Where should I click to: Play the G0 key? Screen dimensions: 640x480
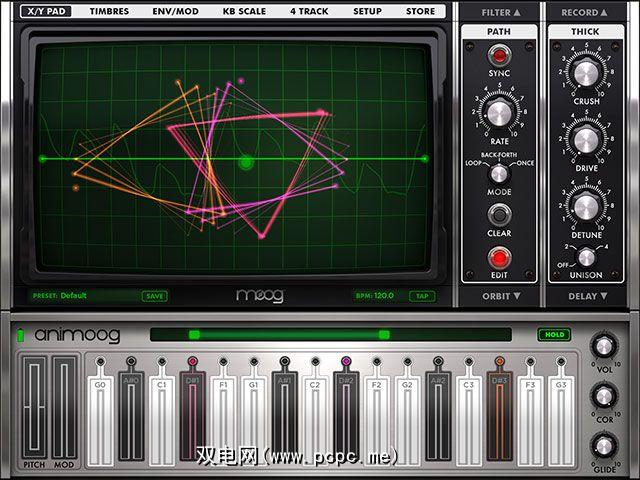(x=100, y=420)
